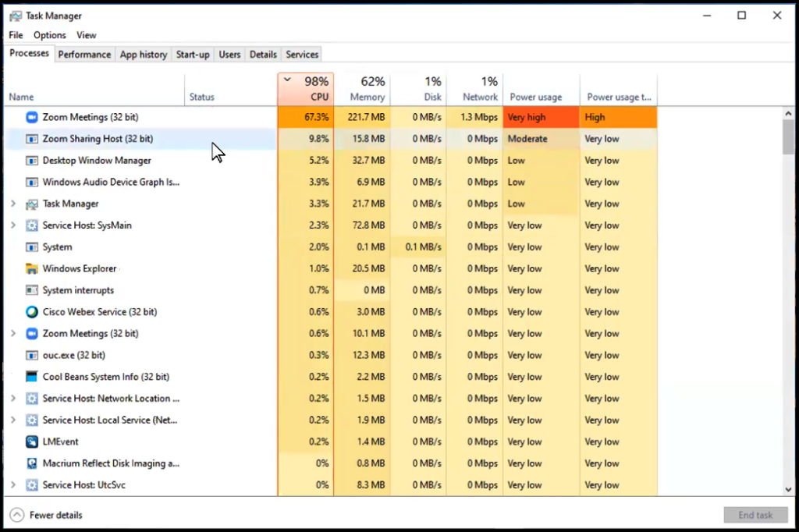Sort by the Network column header
The image size is (799, 532).
point(475,89)
